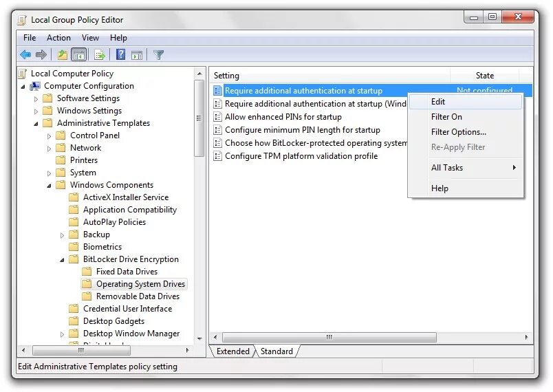Click the Biometrics folder icon

click(74, 246)
